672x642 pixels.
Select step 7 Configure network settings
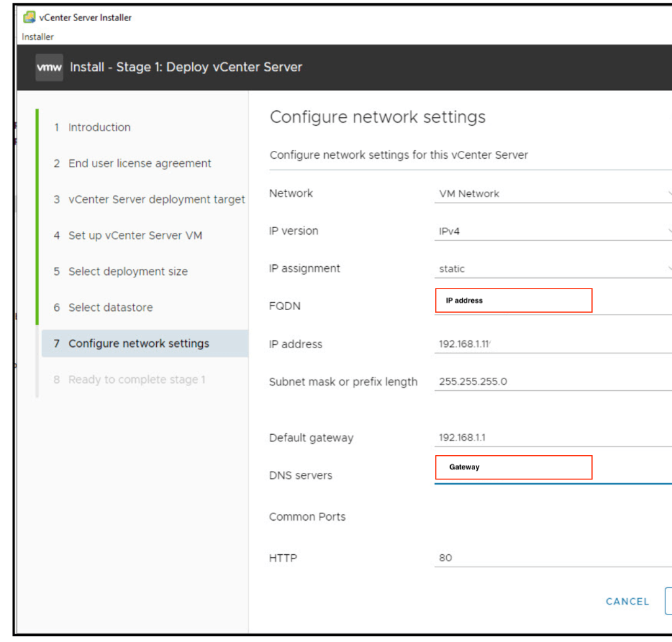138,344
